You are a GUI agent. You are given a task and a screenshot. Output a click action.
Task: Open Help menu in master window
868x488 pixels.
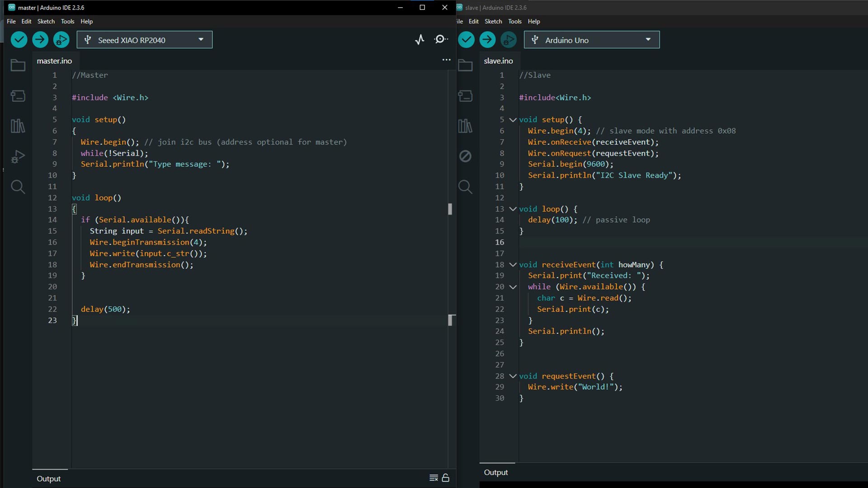click(86, 21)
